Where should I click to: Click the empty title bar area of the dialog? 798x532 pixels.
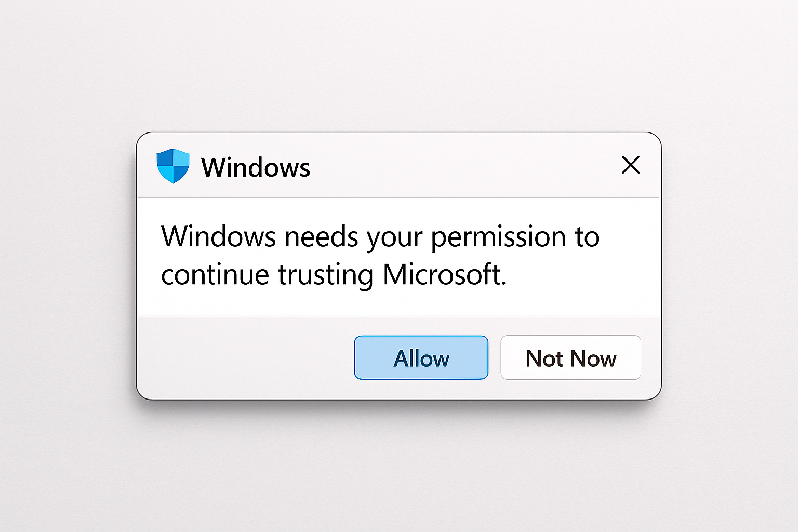point(457,166)
